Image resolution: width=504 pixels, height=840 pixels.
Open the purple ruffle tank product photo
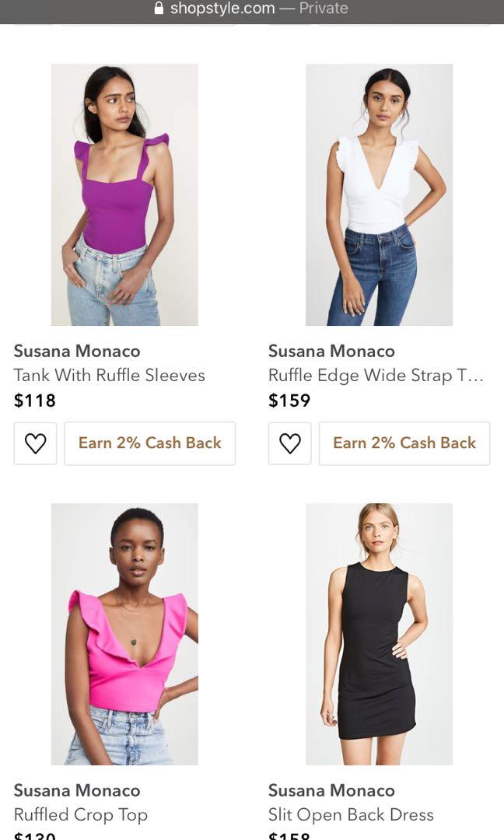click(x=124, y=194)
